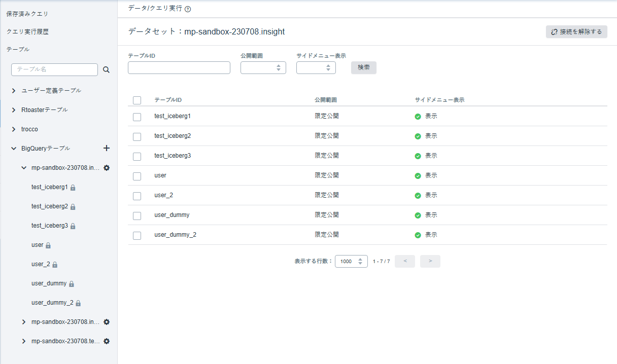Click lock icon next to sidebar test_iceberg2

click(73, 207)
